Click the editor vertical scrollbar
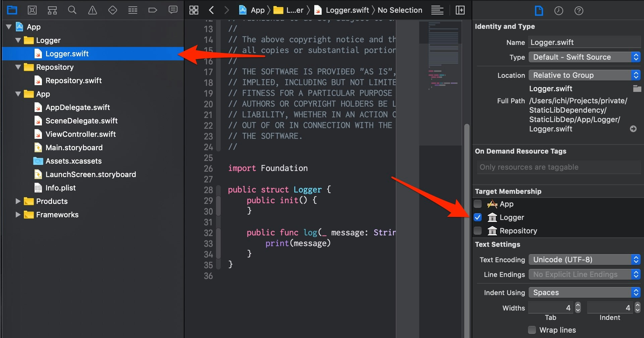The image size is (644, 338). [x=467, y=231]
